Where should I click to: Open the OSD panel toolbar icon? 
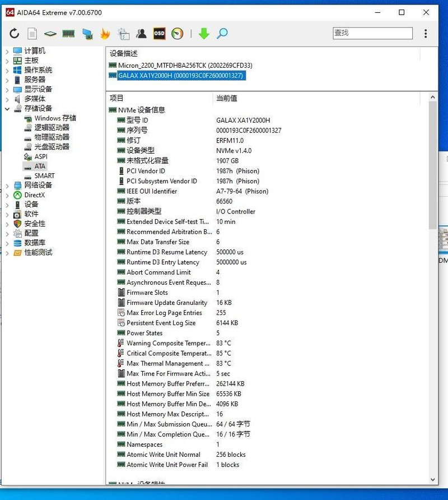tap(160, 34)
